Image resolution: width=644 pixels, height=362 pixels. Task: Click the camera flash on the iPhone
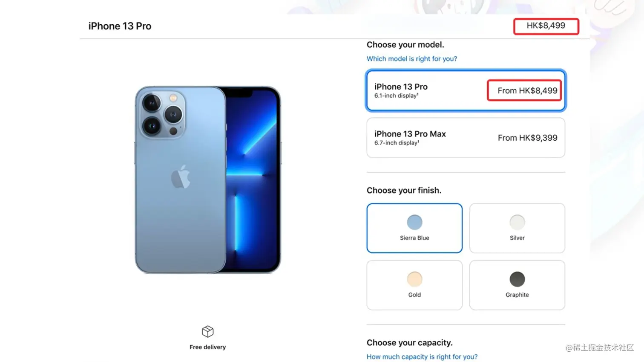(173, 98)
